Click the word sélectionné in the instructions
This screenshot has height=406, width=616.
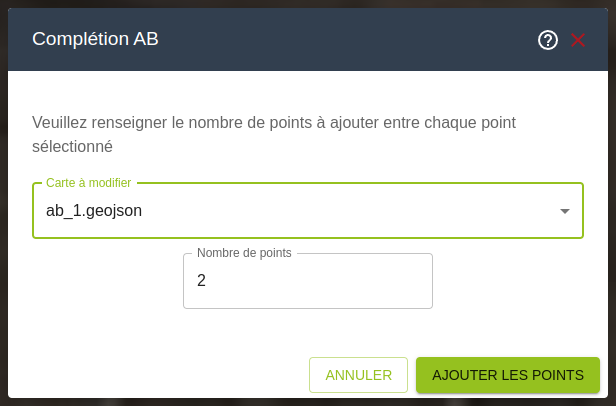[x=72, y=146]
